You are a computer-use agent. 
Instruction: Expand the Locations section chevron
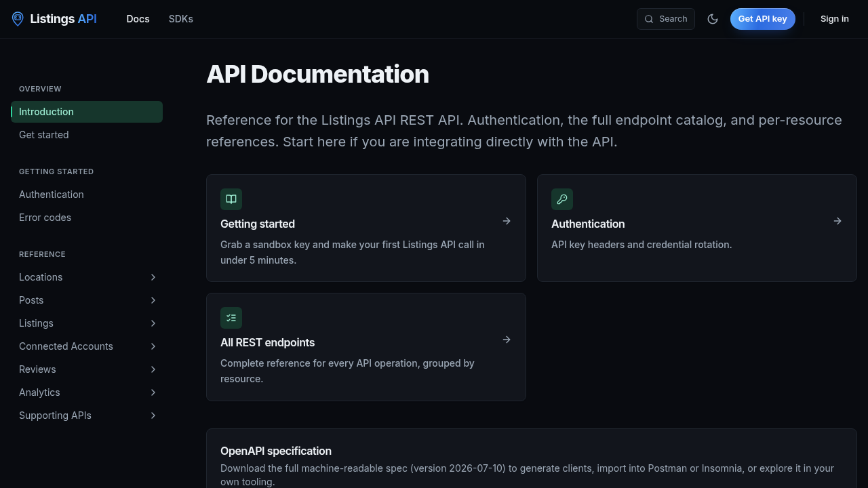coord(153,277)
